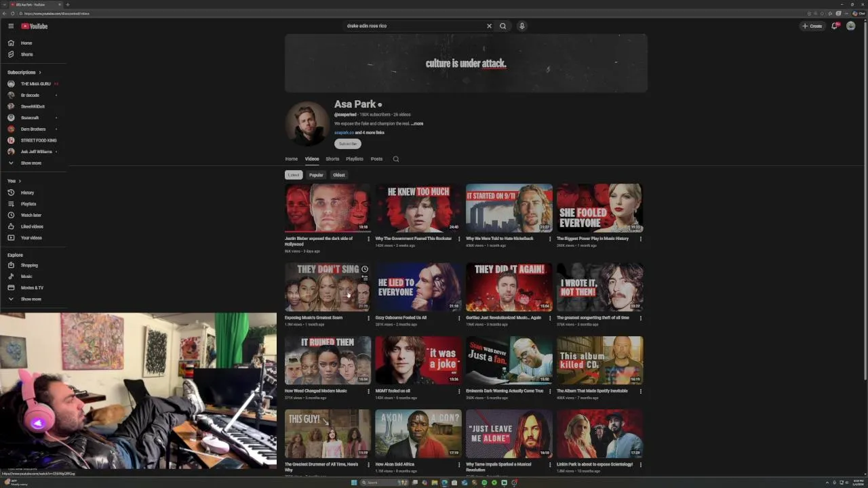Viewport: 868px width, 488px height.
Task: Open 'She Fooled Everyone' Taylor Swift thumbnail
Action: click(x=599, y=207)
